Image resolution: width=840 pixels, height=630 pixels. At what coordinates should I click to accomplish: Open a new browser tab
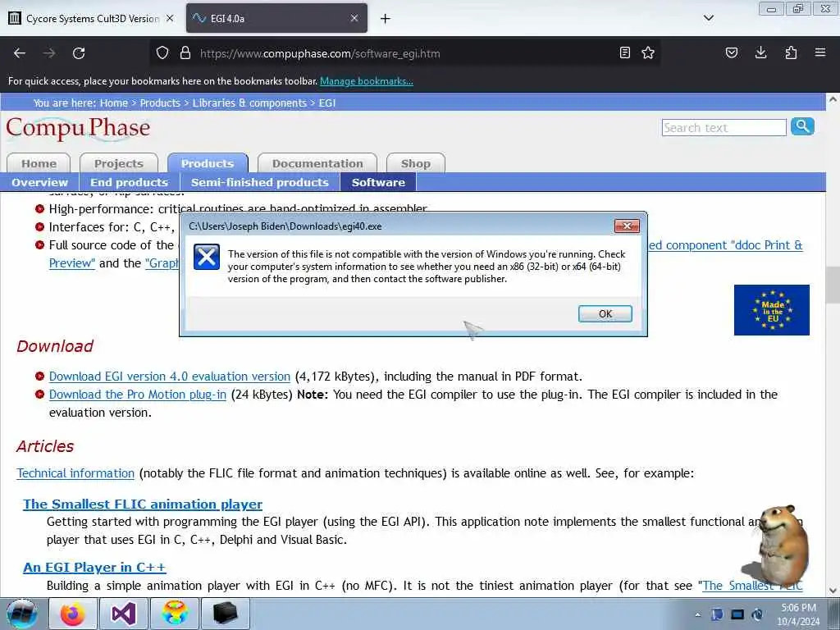(386, 19)
